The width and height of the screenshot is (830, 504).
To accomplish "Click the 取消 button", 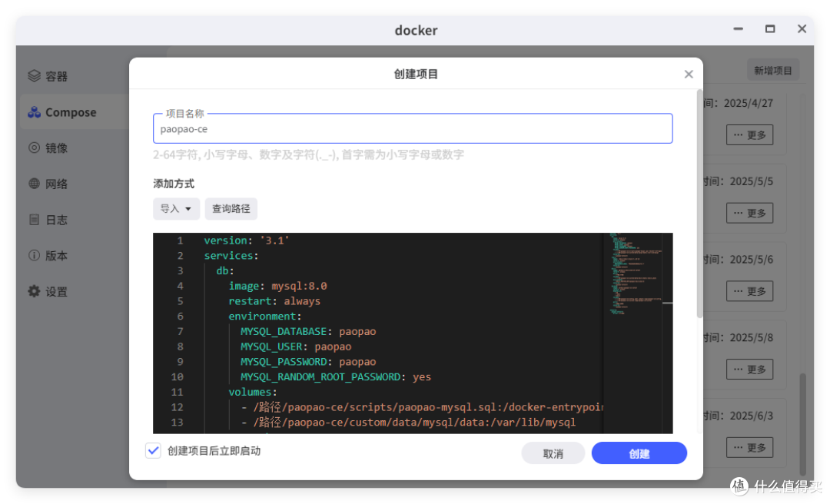I will point(553,453).
